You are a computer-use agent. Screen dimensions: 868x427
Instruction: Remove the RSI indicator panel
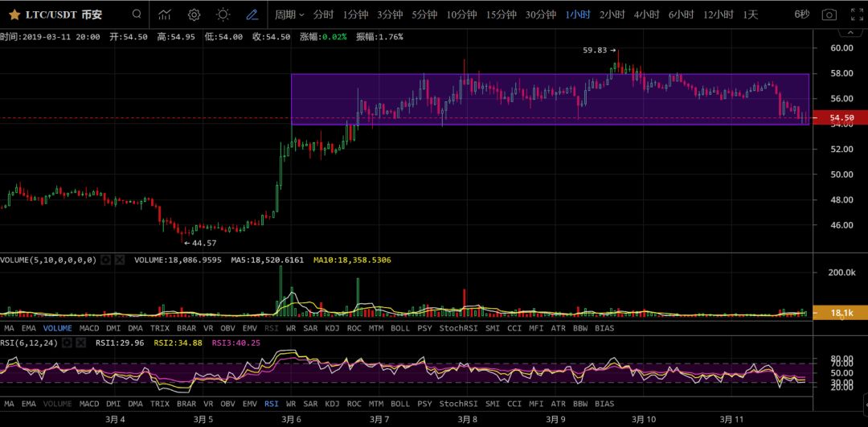point(81,343)
